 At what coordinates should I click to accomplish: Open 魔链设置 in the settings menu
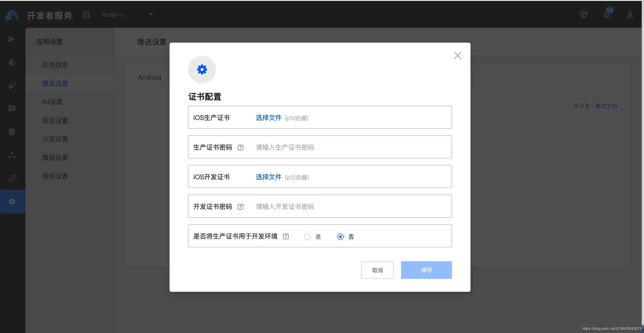(x=55, y=157)
